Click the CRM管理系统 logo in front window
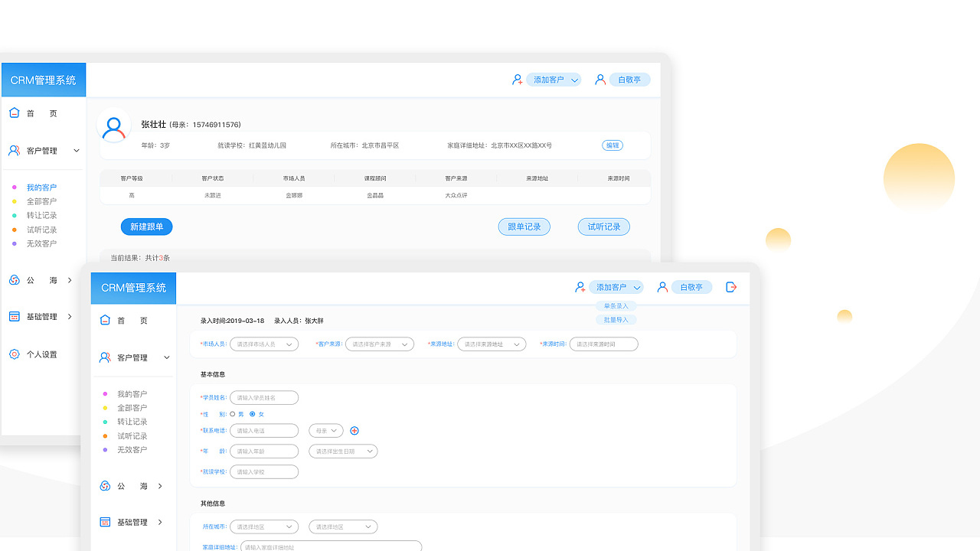 tap(133, 288)
